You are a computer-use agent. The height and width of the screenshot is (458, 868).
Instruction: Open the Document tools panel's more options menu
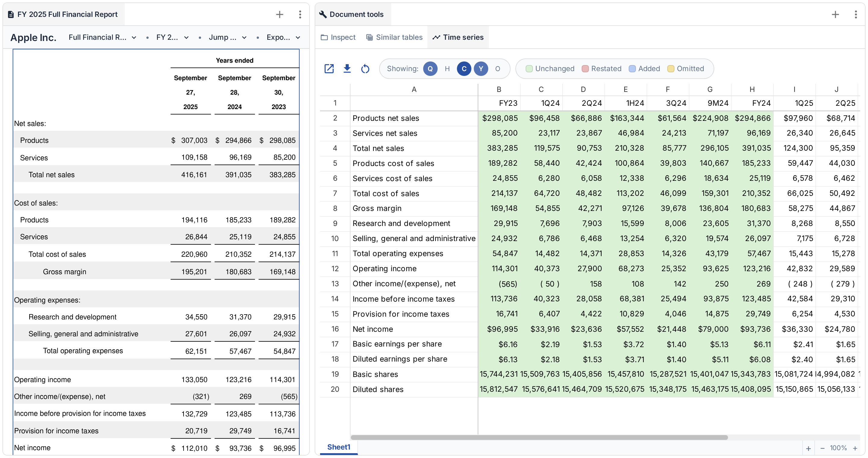coord(856,14)
